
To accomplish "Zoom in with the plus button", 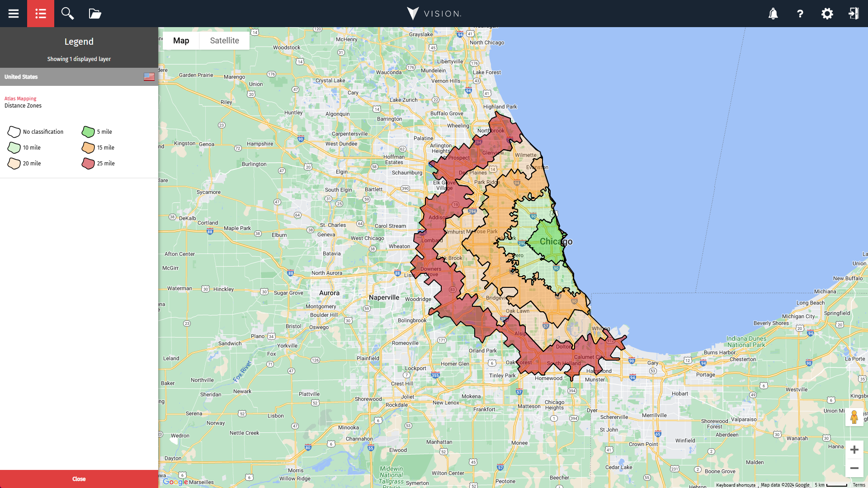I will (x=854, y=450).
